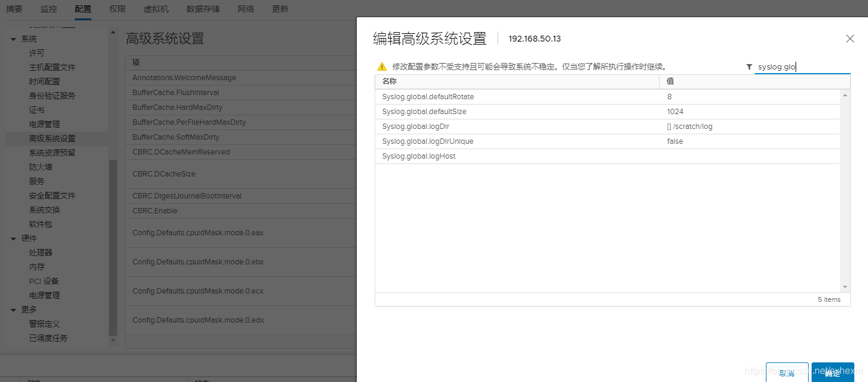This screenshot has width=868, height=382.
Task: Select the Syslog.global.logHost row
Action: pos(607,156)
